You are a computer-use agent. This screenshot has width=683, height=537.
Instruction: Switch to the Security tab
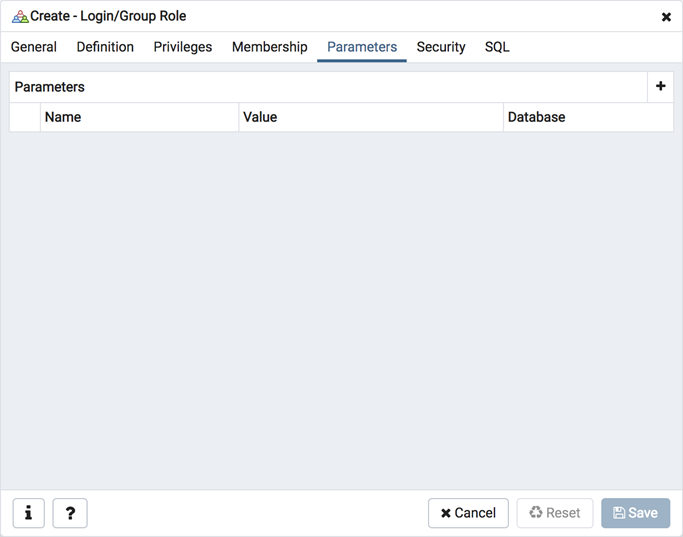(441, 47)
